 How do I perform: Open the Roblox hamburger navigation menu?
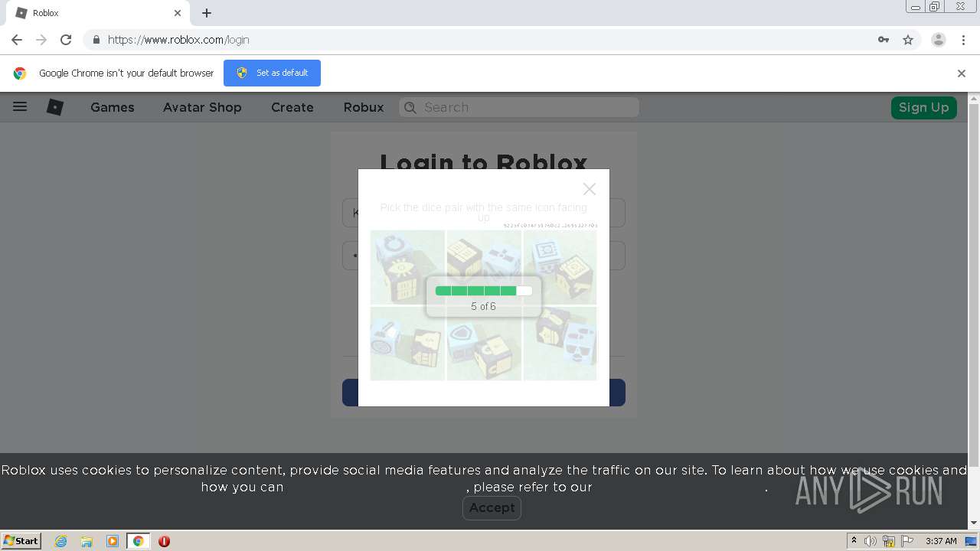tap(20, 107)
